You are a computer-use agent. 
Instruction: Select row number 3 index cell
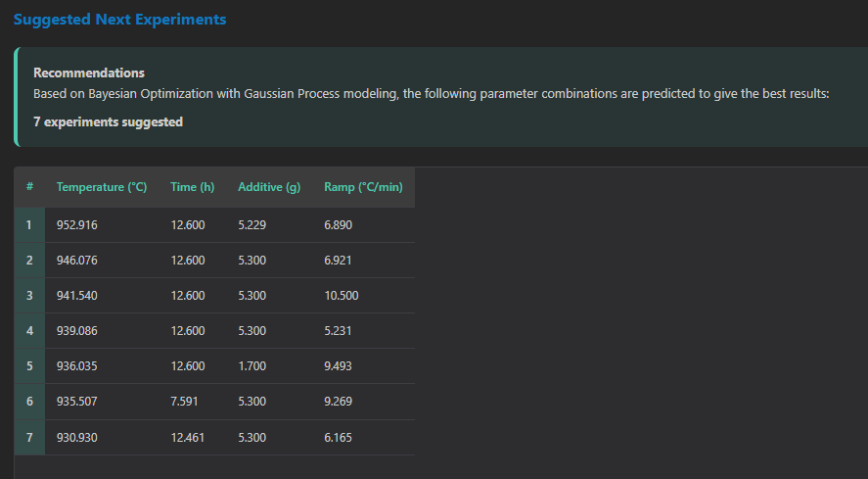(x=30, y=296)
